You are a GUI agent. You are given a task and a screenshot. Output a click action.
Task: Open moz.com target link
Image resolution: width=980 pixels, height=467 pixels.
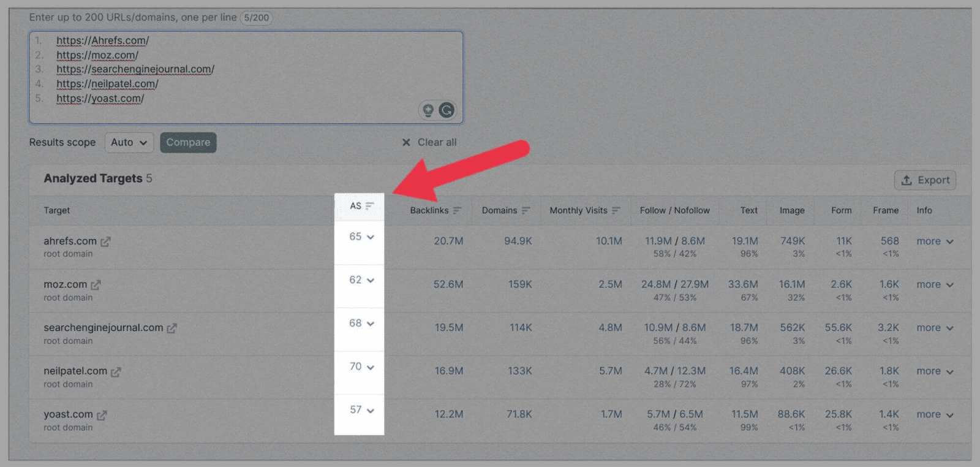tap(65, 284)
